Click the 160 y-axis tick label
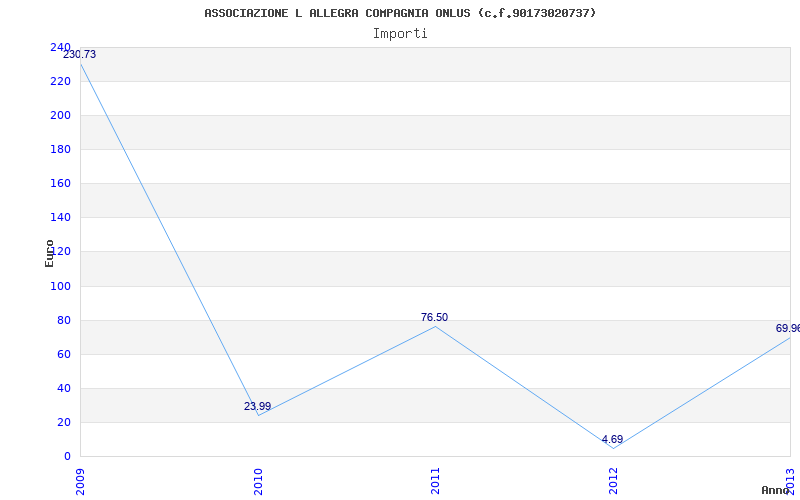The image size is (800, 500). click(x=60, y=183)
